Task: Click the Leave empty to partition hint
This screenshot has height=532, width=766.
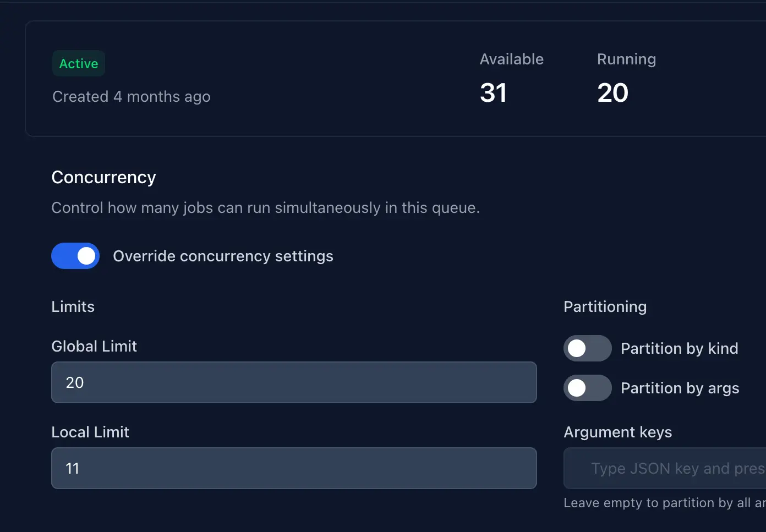Action: click(665, 503)
